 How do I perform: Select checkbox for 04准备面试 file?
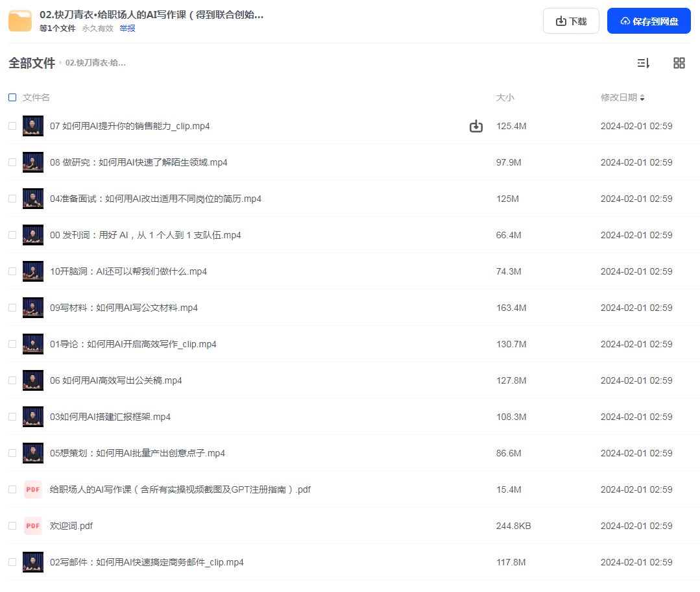(x=12, y=199)
